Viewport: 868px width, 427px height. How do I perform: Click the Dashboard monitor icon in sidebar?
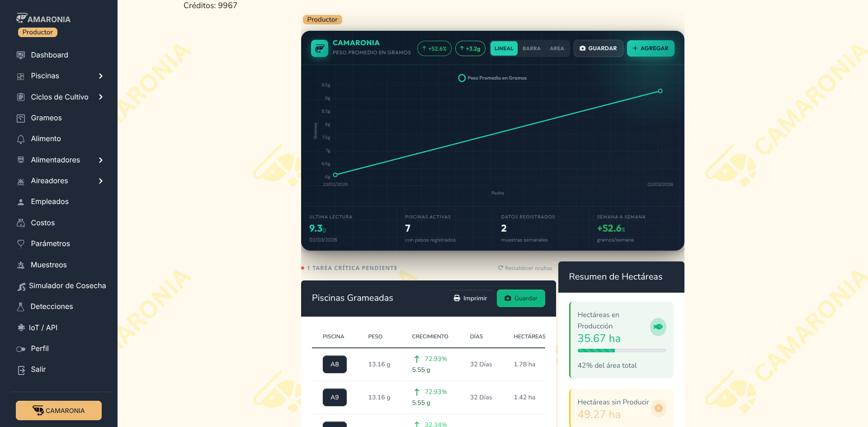click(x=21, y=55)
